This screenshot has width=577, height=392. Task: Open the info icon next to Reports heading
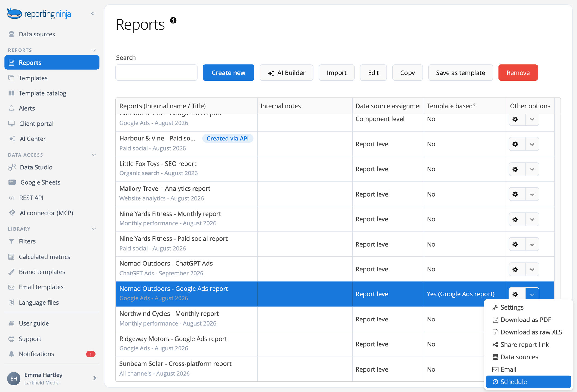coord(173,20)
